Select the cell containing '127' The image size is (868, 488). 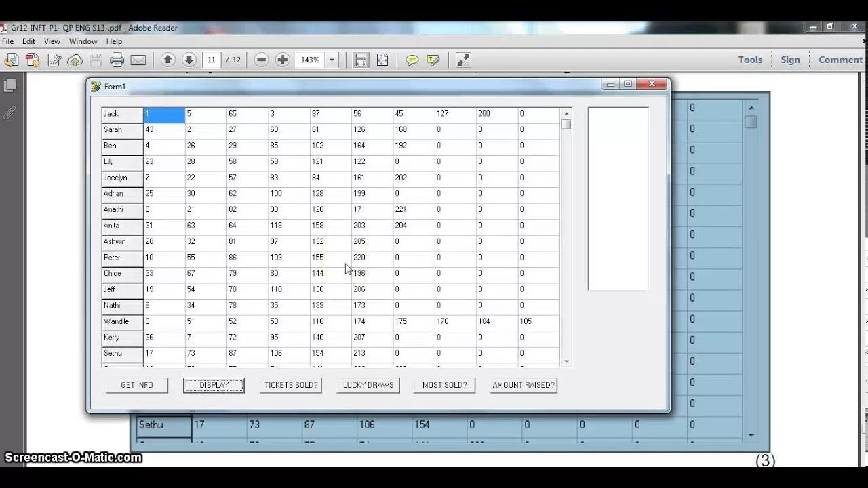click(456, 115)
